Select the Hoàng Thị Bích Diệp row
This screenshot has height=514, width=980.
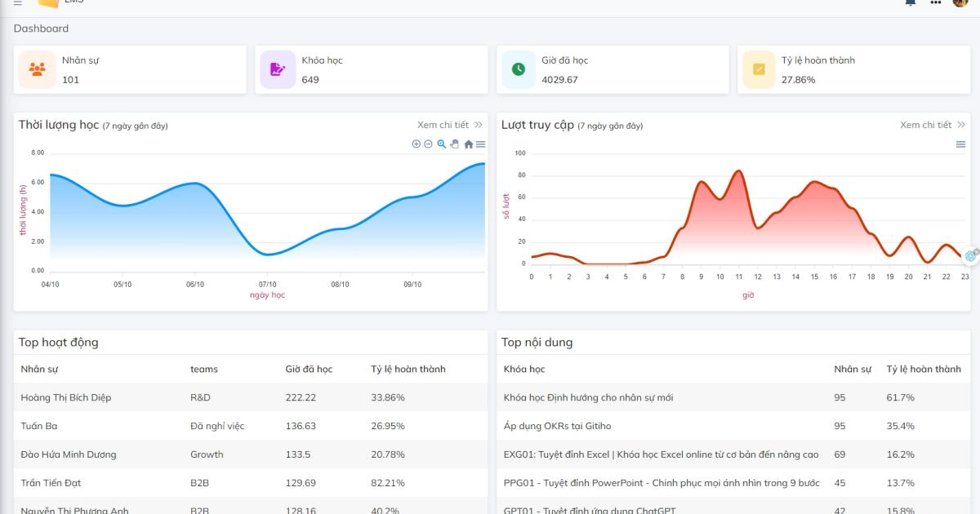coord(251,397)
